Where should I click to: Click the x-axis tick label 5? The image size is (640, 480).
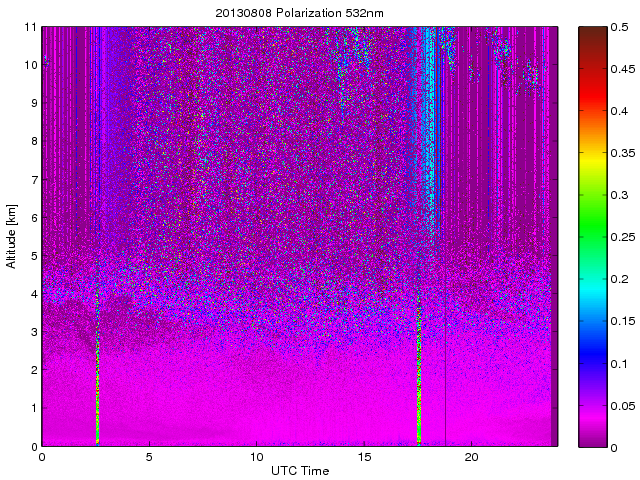(x=149, y=457)
